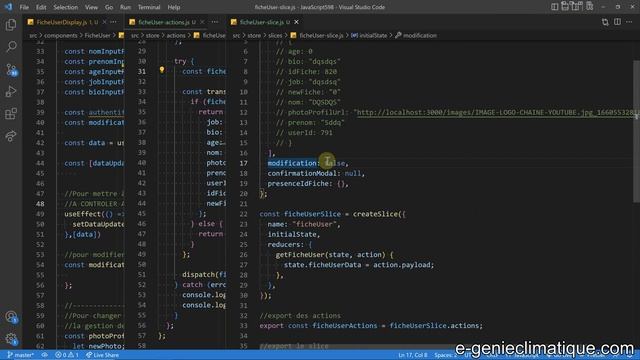Expand the 'actions' breadcrumb in middle editor
The image size is (640, 360).
coord(176,36)
